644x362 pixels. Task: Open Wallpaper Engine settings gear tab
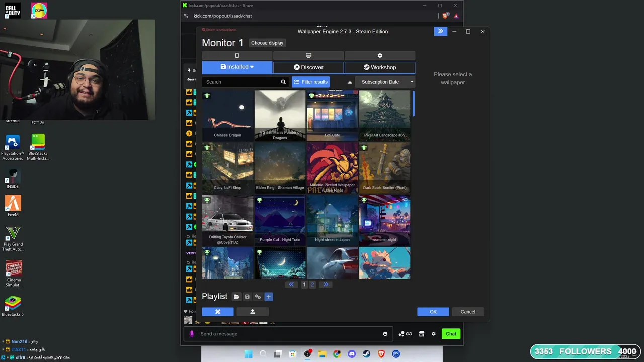[x=380, y=56]
